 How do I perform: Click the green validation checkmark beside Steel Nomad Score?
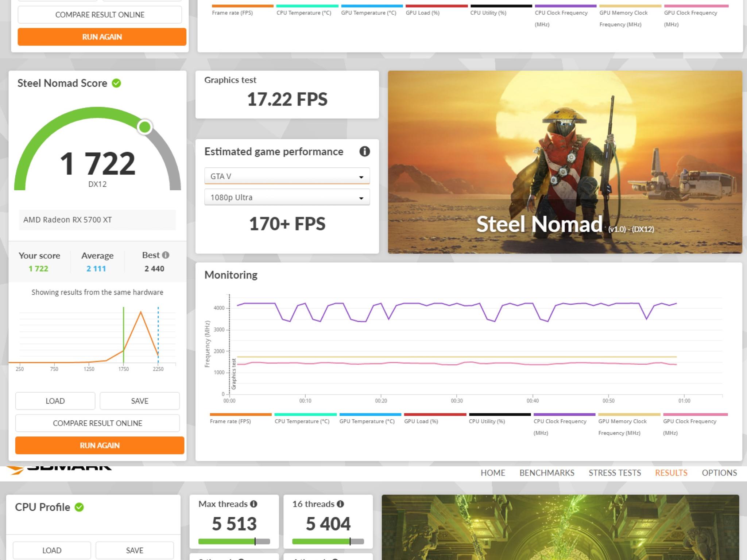click(116, 83)
